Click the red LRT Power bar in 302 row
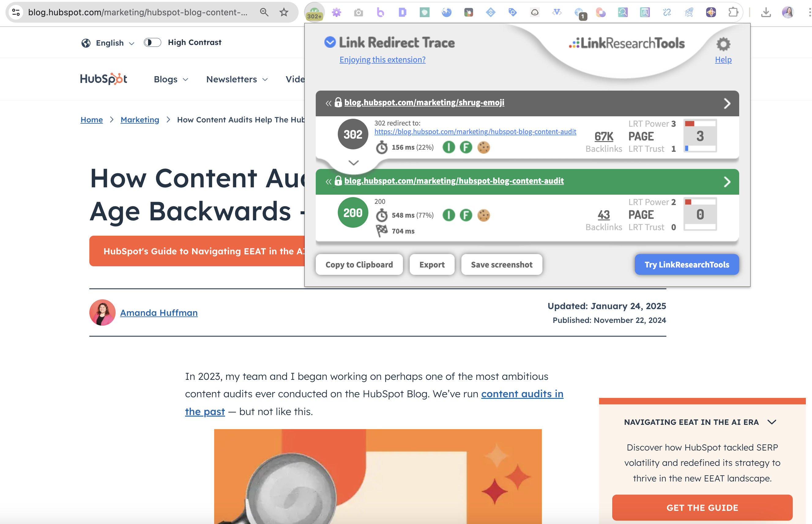Screen dimensions: 812x524 click(689, 124)
